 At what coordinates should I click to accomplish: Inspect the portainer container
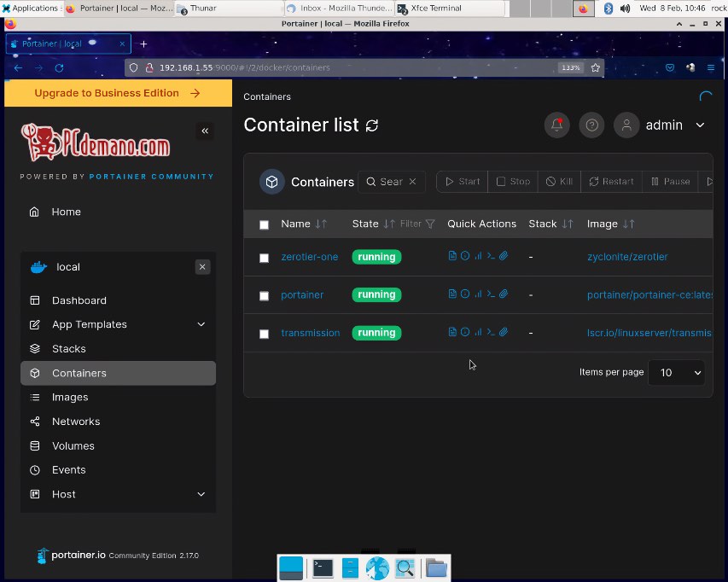(x=465, y=294)
